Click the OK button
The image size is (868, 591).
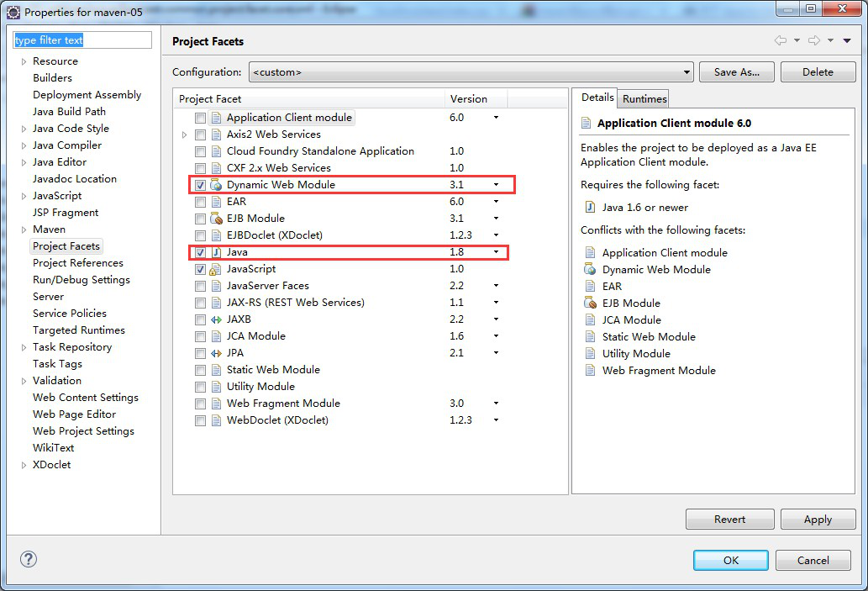click(731, 560)
